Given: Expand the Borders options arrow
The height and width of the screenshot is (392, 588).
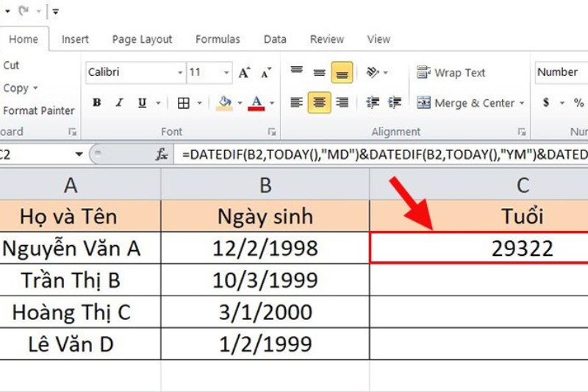Looking at the screenshot, I should point(199,103).
